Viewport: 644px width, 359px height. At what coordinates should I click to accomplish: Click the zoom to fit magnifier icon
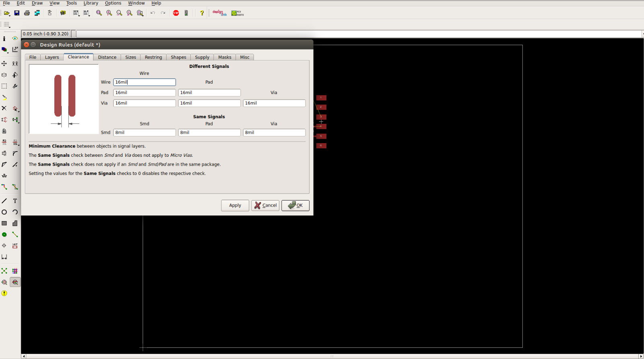pyautogui.click(x=99, y=13)
